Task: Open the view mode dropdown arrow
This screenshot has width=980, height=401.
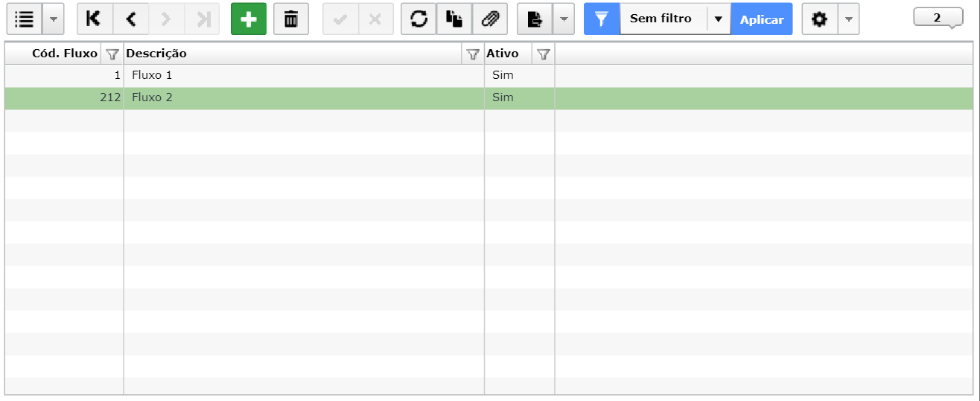Action: pyautogui.click(x=53, y=19)
